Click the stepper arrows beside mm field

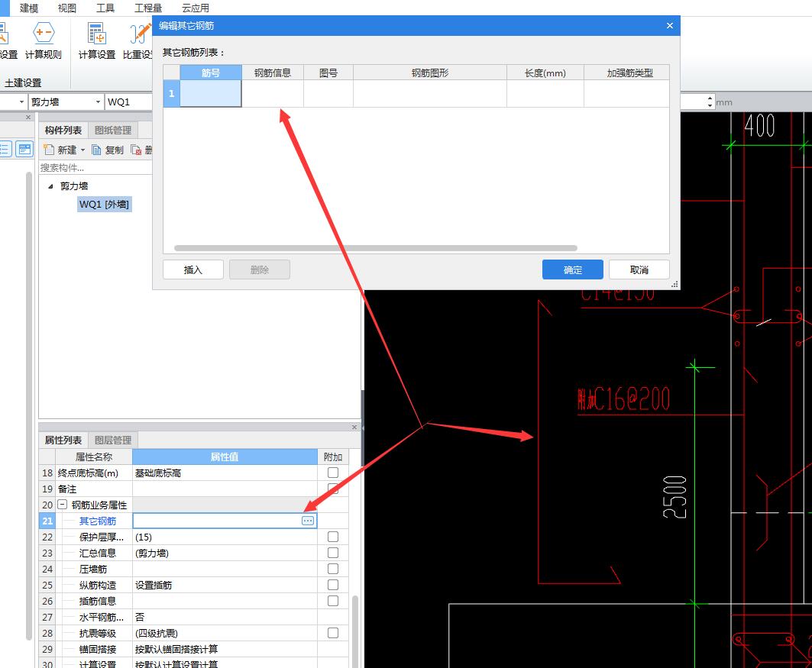click(x=710, y=102)
